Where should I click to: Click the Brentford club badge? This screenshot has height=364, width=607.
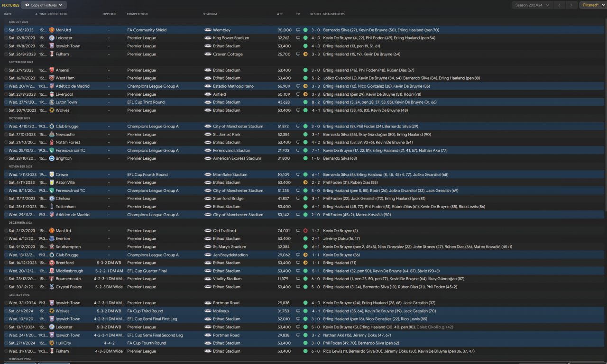pyautogui.click(x=52, y=263)
